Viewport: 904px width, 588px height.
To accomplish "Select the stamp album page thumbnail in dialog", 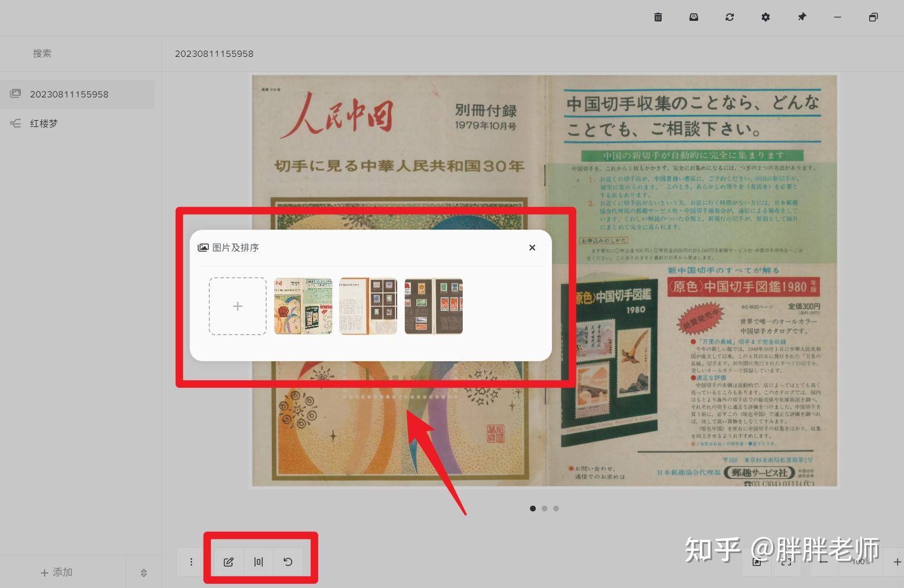I will [x=433, y=306].
